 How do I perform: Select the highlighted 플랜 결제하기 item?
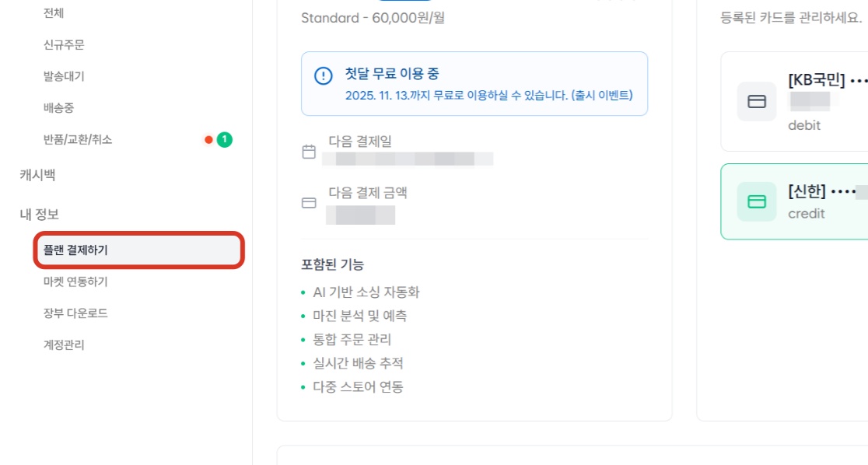[139, 250]
